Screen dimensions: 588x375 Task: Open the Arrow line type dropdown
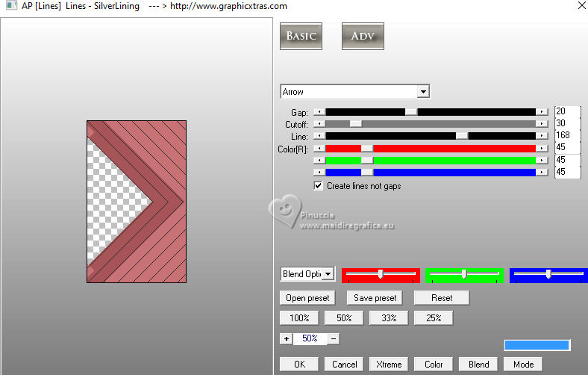point(423,92)
